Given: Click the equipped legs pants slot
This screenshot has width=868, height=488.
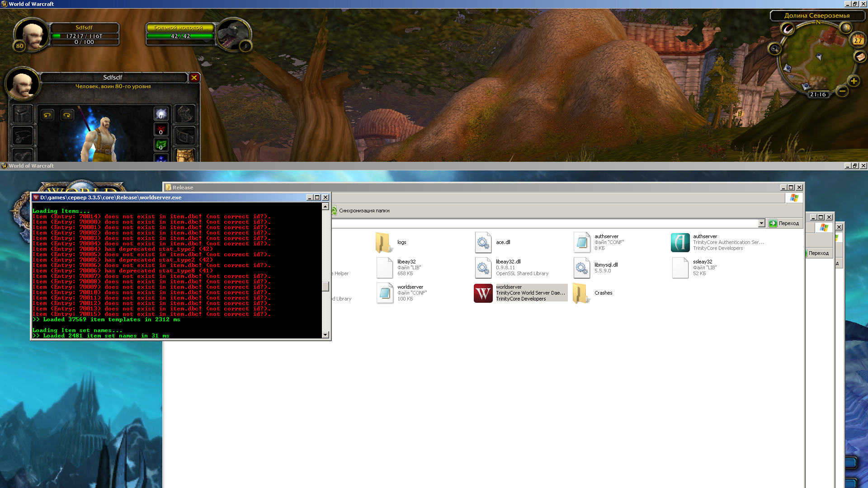Looking at the screenshot, I should point(185,155).
